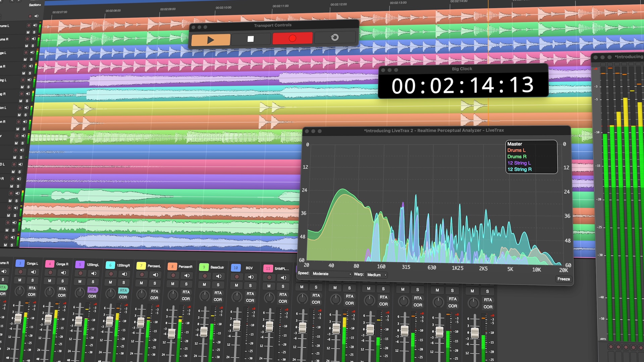Select 12 String R in analyzer legend
644x362 pixels.
[x=519, y=169]
